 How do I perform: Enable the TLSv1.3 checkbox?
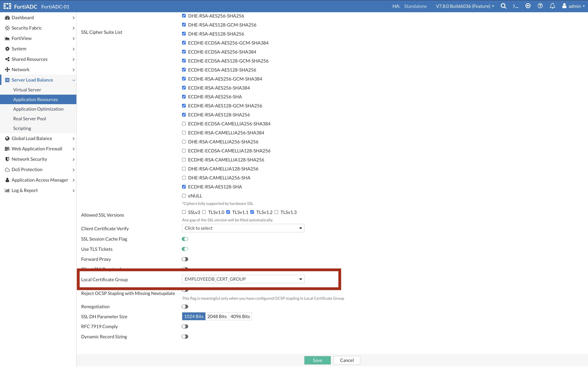tap(276, 212)
